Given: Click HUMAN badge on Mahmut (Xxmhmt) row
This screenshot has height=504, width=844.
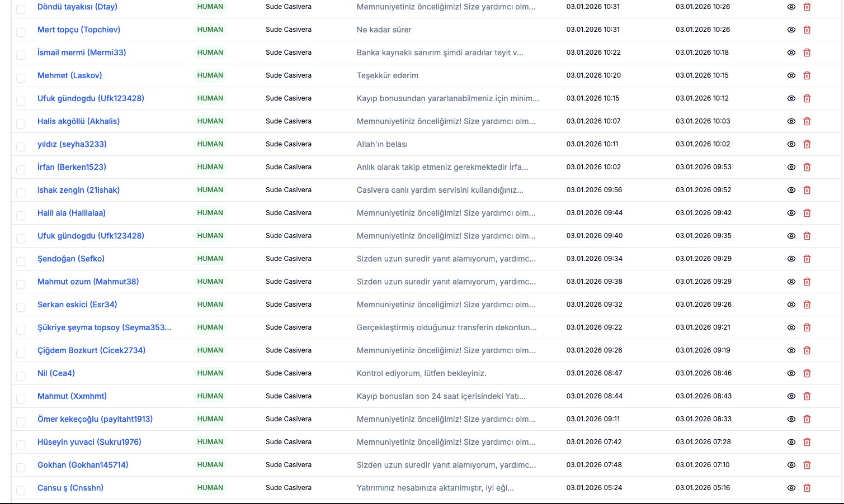Looking at the screenshot, I should point(210,396).
